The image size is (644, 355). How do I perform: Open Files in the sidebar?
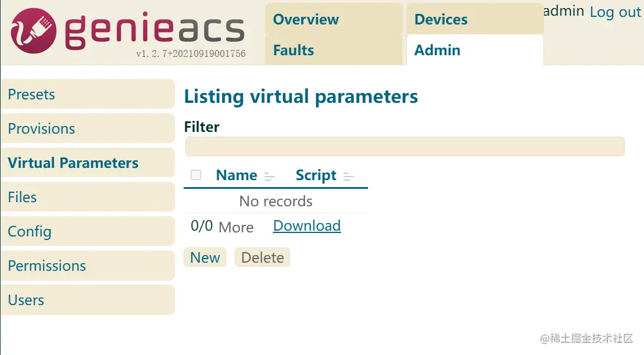(88, 197)
